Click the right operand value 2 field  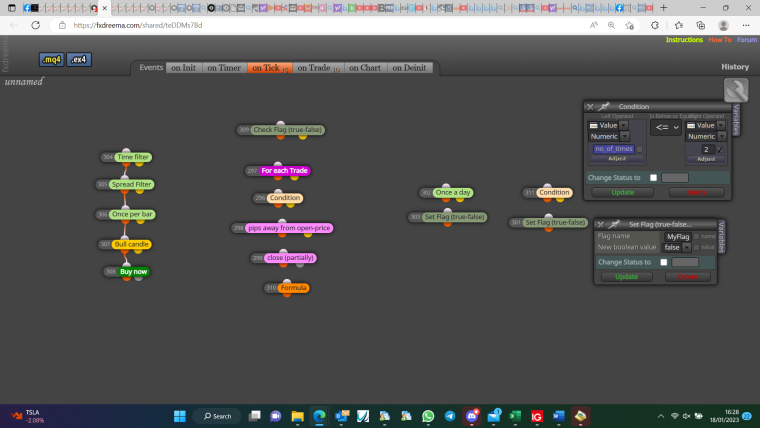pos(707,149)
